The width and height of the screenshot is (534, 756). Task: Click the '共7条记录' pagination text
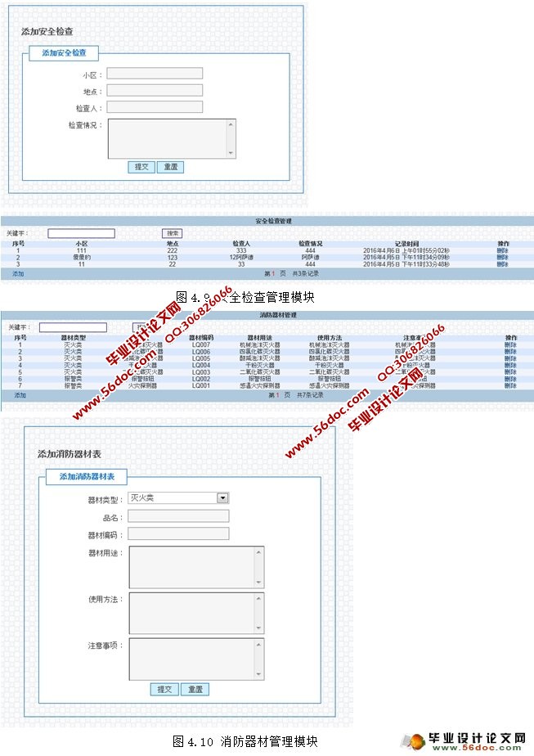pos(310,395)
